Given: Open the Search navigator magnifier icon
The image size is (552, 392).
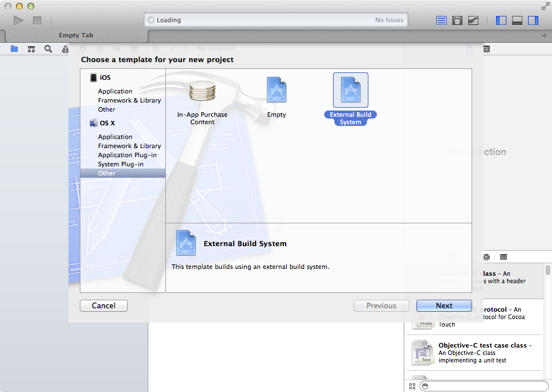Looking at the screenshot, I should point(48,49).
